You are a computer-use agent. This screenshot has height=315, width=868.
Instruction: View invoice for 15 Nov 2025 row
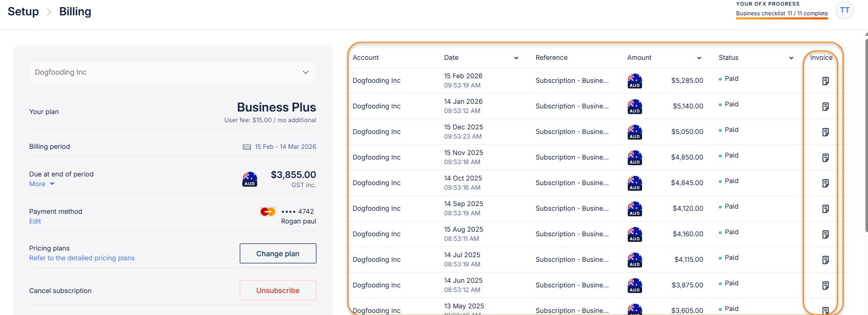coord(825,157)
